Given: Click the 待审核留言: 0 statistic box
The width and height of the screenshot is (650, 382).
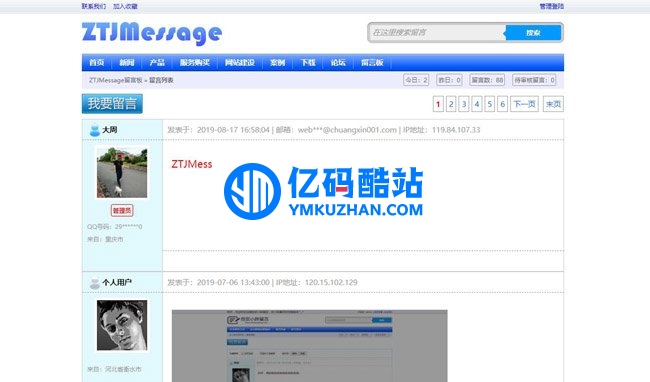Looking at the screenshot, I should pos(534,80).
